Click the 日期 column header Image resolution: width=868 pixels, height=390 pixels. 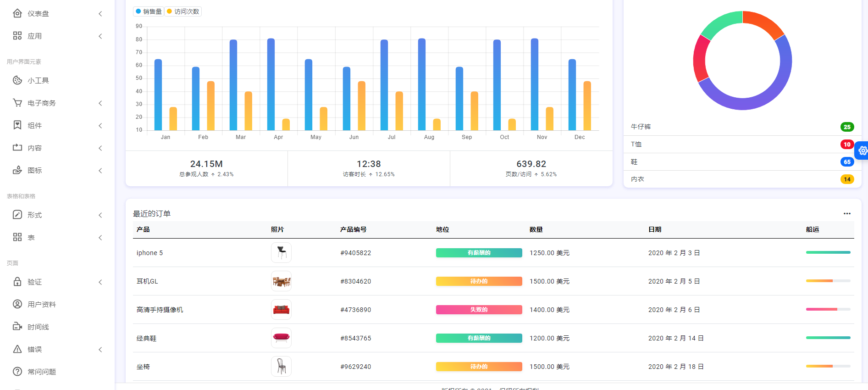click(655, 229)
